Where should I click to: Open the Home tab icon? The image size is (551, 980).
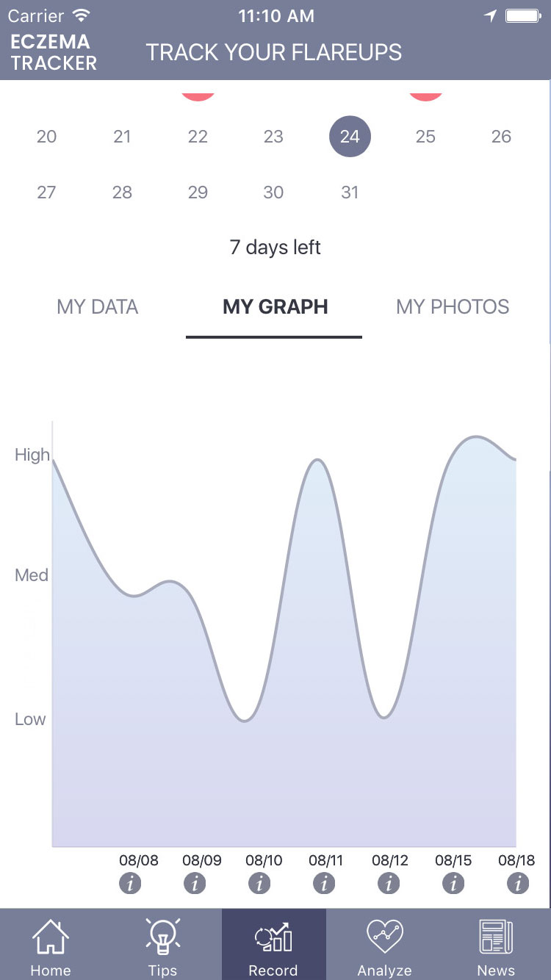pos(51,938)
